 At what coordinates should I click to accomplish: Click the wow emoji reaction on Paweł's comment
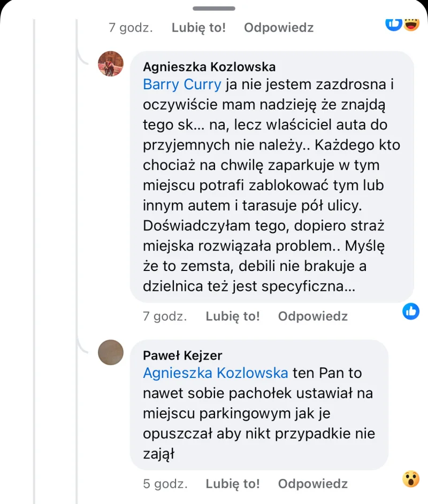(x=411, y=478)
